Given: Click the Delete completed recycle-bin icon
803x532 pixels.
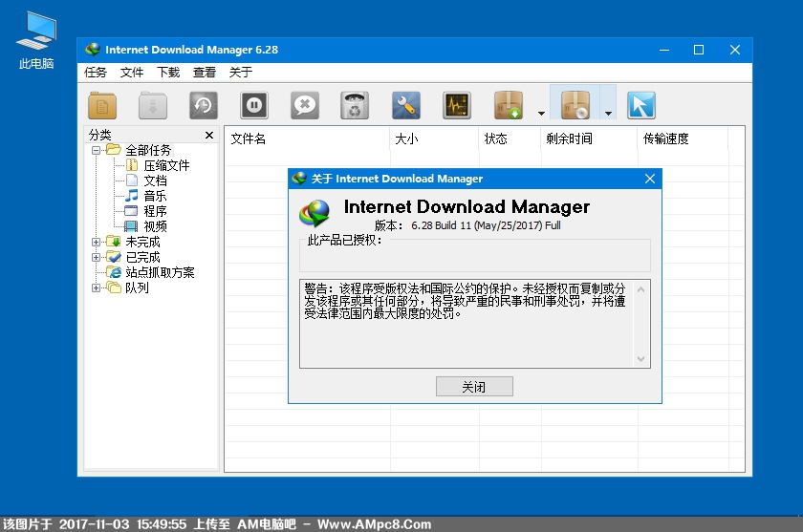Looking at the screenshot, I should [355, 105].
